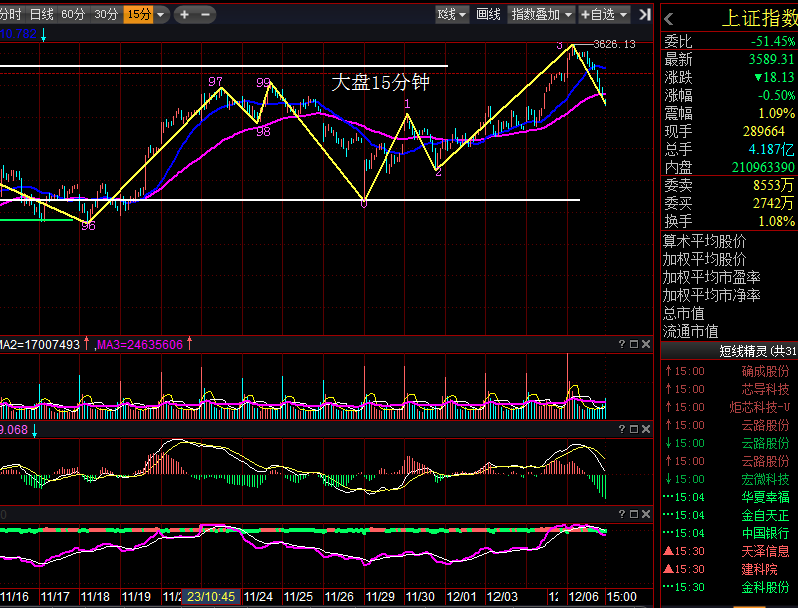Select the 委比 row
798x608 pixels.
click(x=729, y=41)
